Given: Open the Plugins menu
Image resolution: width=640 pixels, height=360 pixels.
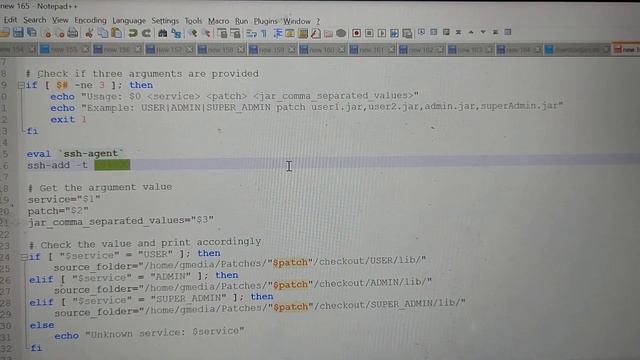Looking at the screenshot, I should click(x=265, y=21).
